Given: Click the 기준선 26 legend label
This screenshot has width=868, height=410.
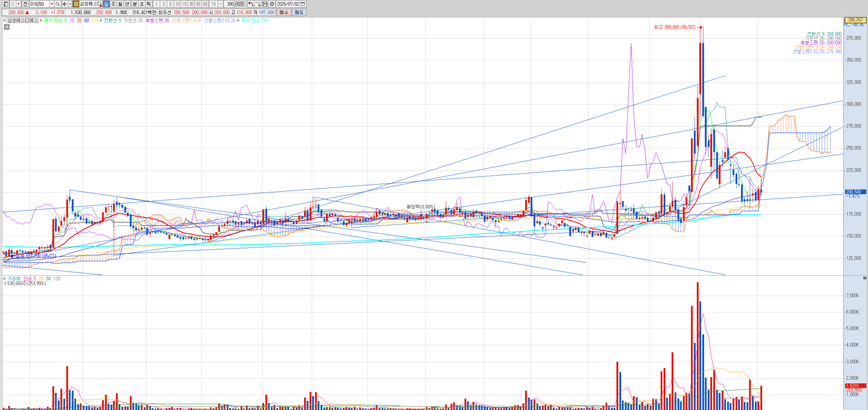Looking at the screenshot, I should pyautogui.click(x=133, y=20).
